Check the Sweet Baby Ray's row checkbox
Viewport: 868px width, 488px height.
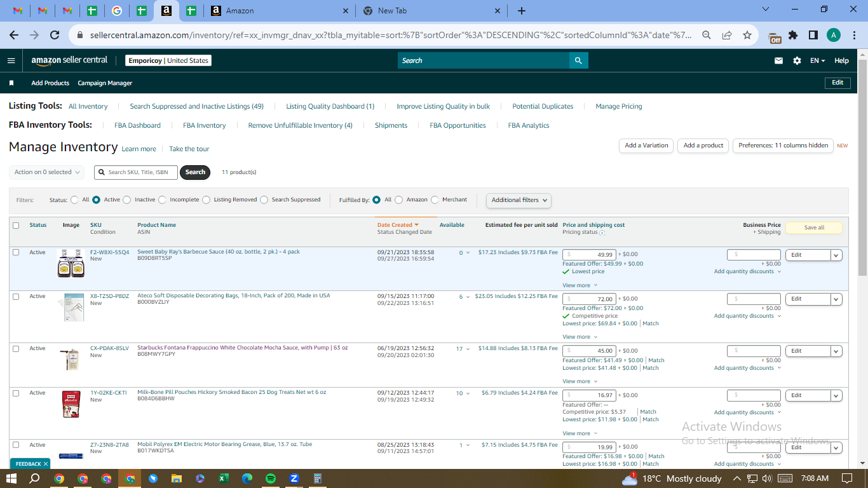(x=16, y=252)
